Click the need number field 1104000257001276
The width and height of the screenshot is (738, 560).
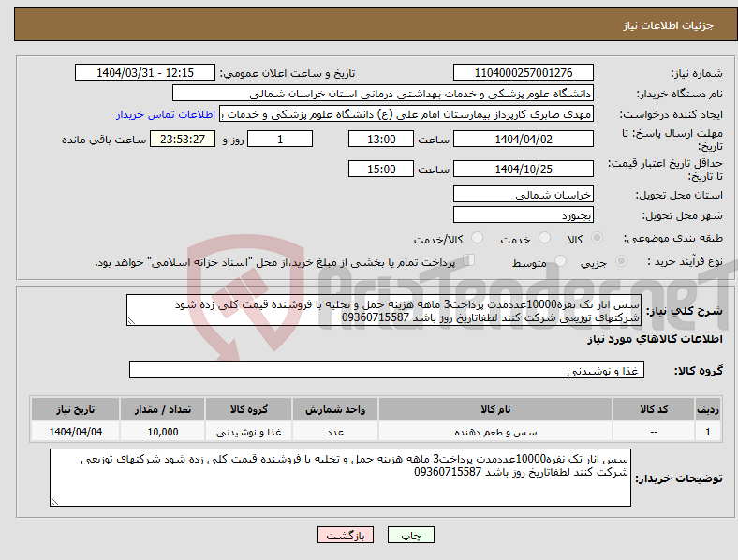(523, 72)
